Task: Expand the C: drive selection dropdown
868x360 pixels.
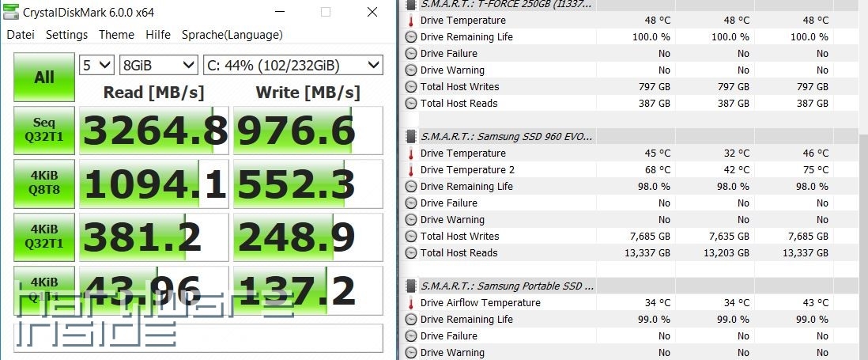Action: click(292, 65)
